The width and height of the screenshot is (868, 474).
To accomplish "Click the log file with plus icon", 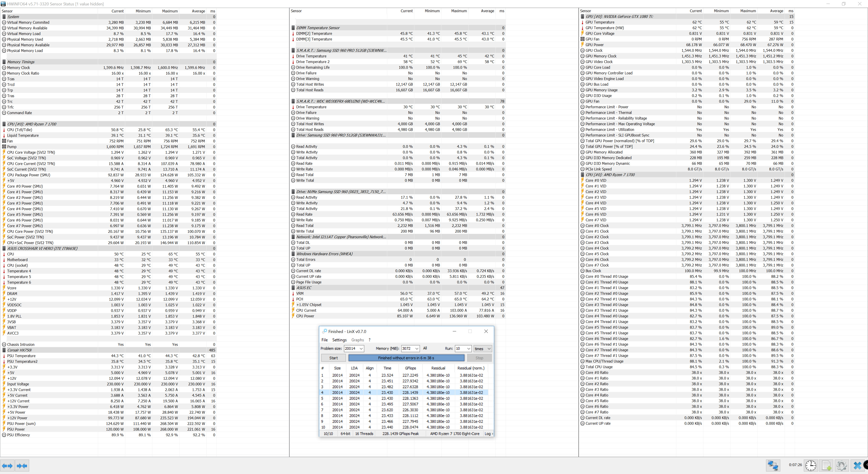I will point(826,466).
